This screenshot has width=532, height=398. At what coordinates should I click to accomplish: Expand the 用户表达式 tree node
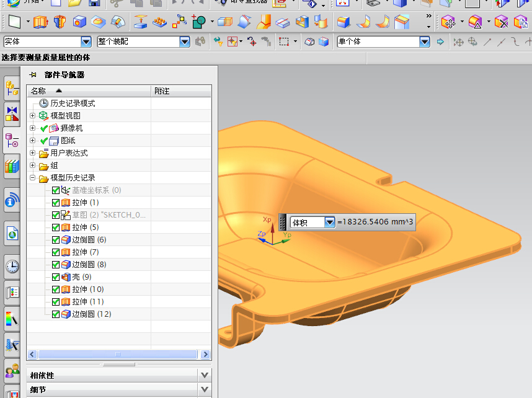(x=33, y=153)
